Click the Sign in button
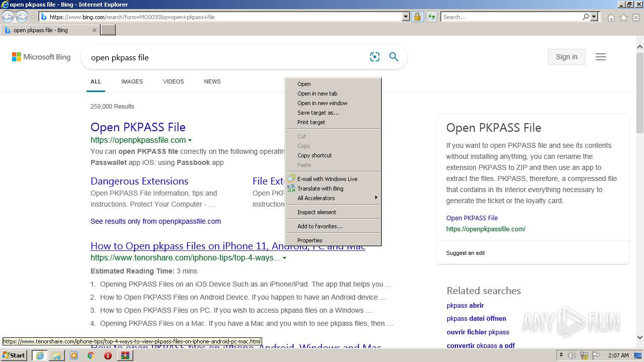Viewport: 644px width, 362px height. (x=567, y=57)
